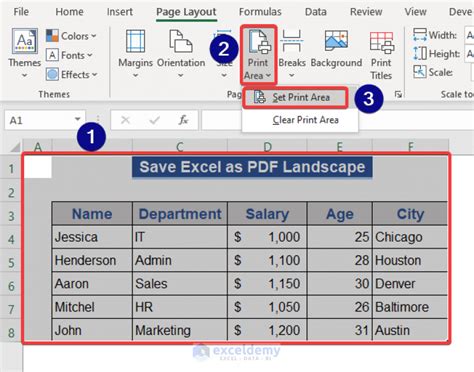The height and width of the screenshot is (372, 474).
Task: Select column E header
Action: pos(339,147)
